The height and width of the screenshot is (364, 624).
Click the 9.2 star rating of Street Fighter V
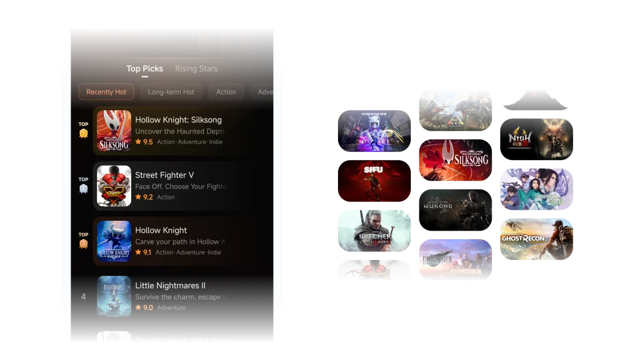[144, 198]
